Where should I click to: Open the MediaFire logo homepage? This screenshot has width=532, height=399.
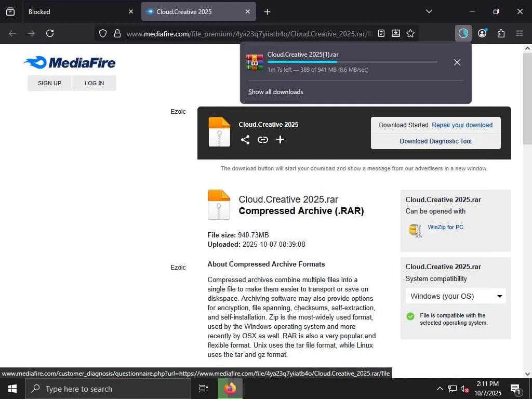pyautogui.click(x=70, y=62)
